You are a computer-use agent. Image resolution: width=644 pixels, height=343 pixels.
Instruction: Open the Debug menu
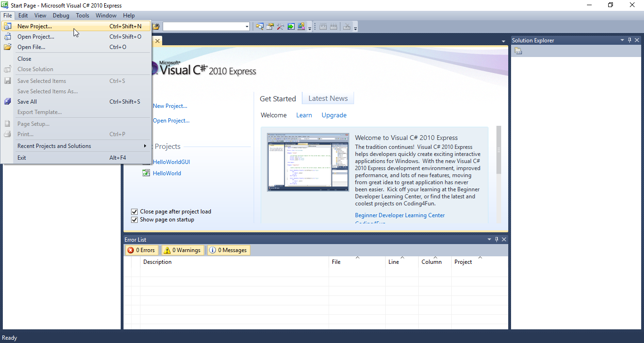tap(61, 16)
